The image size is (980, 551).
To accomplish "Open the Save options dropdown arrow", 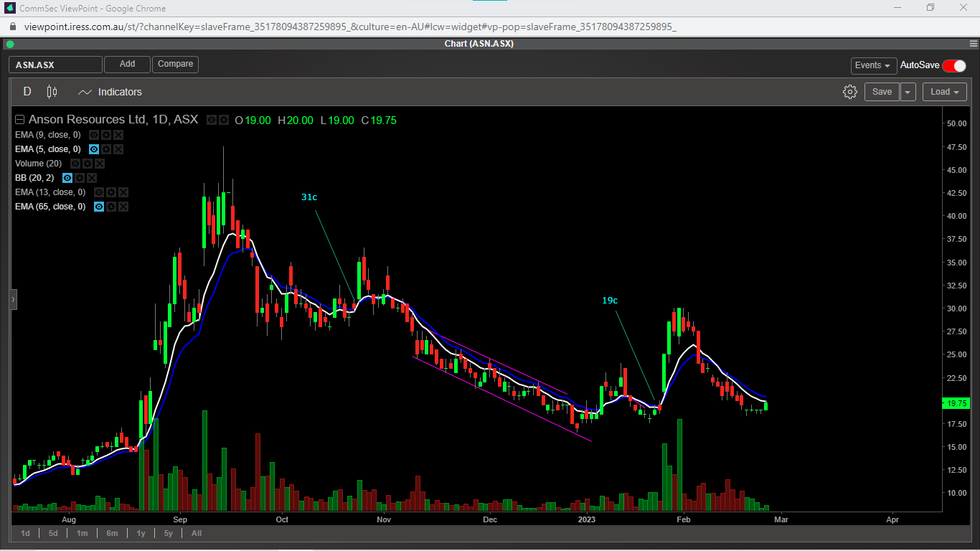I will click(x=908, y=92).
